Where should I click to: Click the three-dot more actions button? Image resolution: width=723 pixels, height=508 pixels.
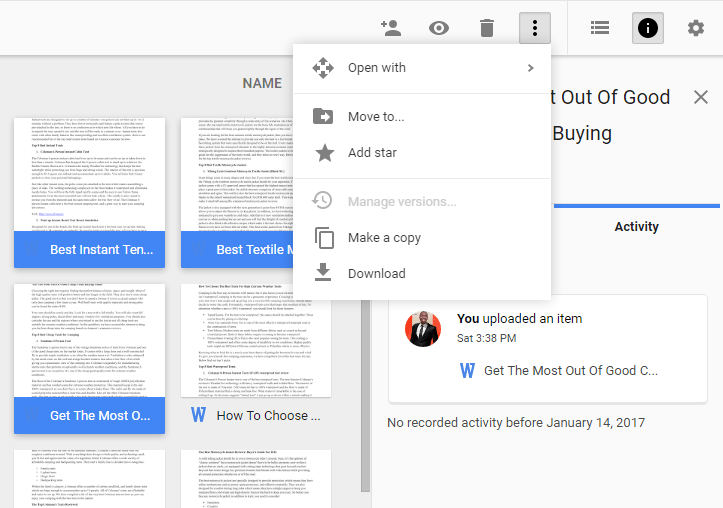pos(535,28)
